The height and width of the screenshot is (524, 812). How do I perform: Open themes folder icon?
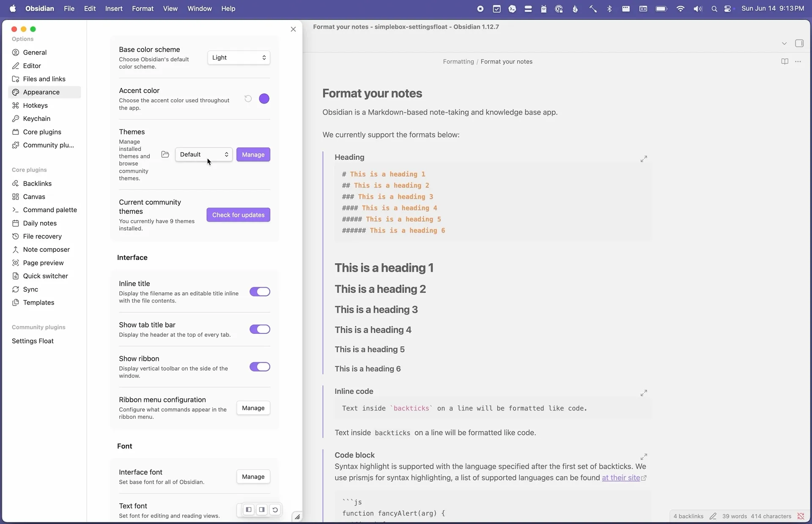click(x=165, y=155)
